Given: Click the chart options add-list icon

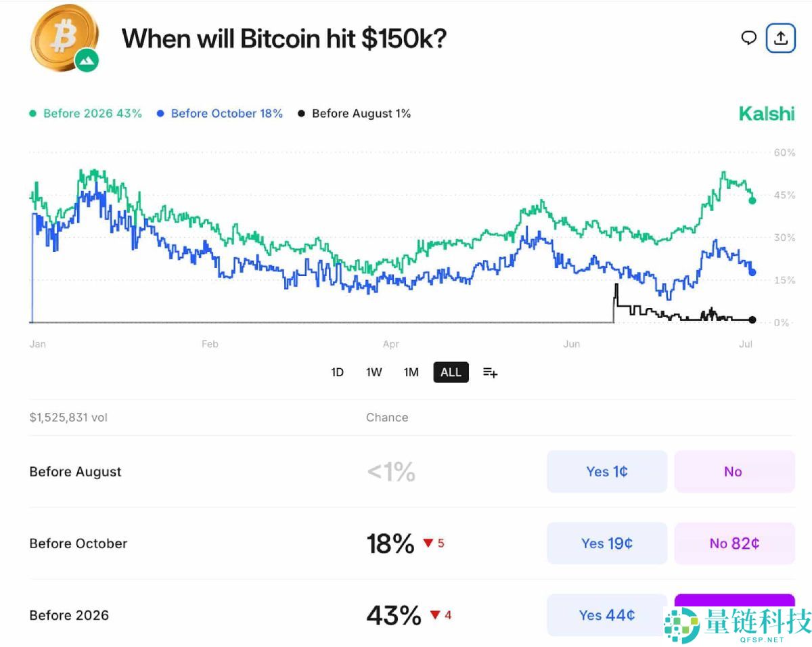Looking at the screenshot, I should 491,372.
